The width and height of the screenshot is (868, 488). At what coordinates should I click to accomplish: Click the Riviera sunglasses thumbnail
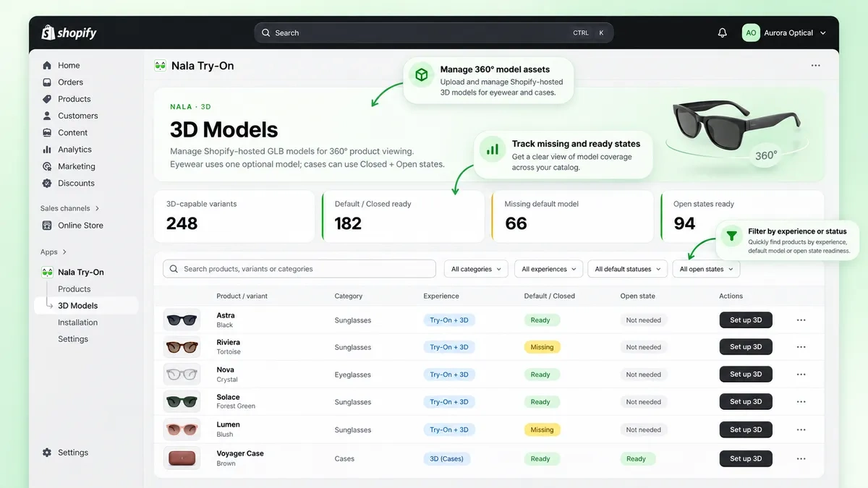click(x=182, y=347)
